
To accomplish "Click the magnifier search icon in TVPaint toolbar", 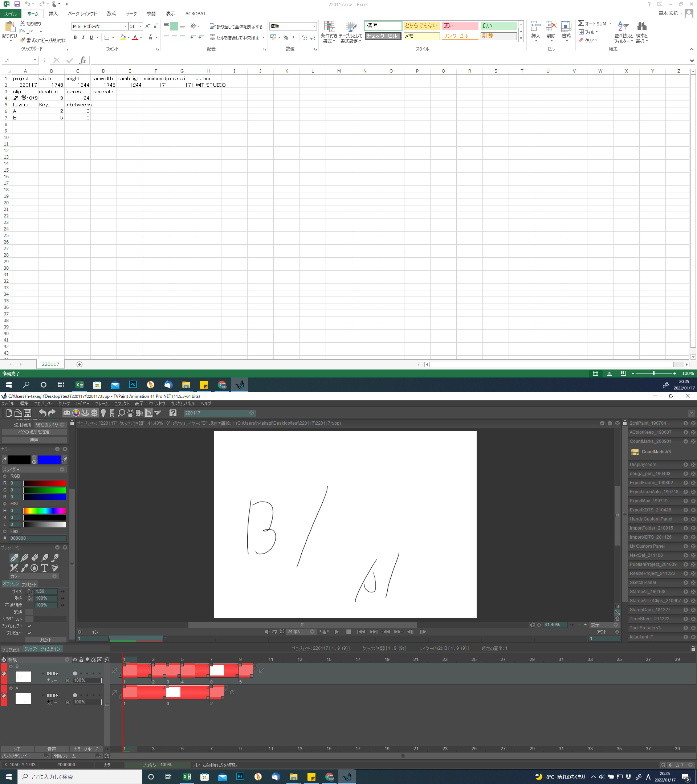I will click(121, 413).
